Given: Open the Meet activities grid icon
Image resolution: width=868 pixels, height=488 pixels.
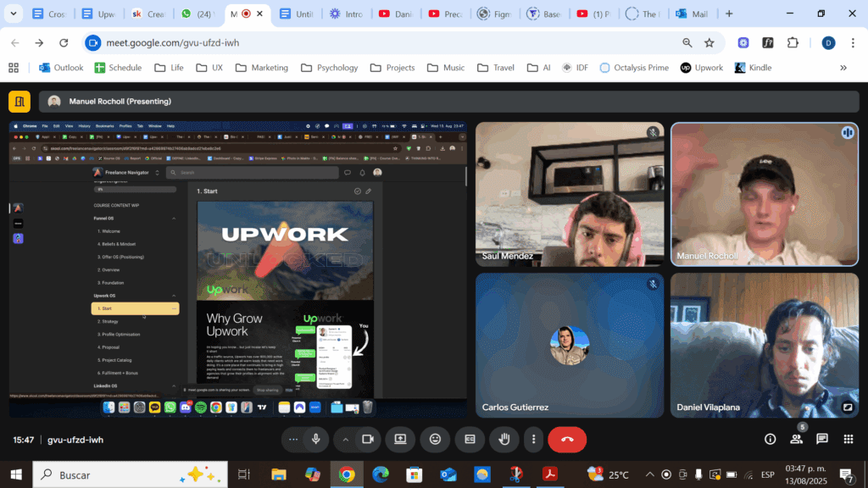Looking at the screenshot, I should (x=848, y=439).
